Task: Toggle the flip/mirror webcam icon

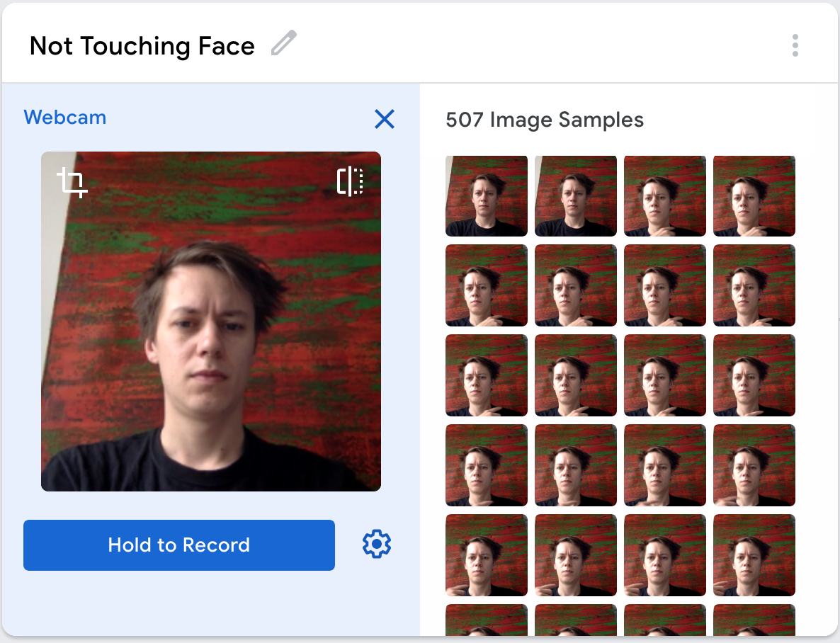Action: [x=350, y=181]
